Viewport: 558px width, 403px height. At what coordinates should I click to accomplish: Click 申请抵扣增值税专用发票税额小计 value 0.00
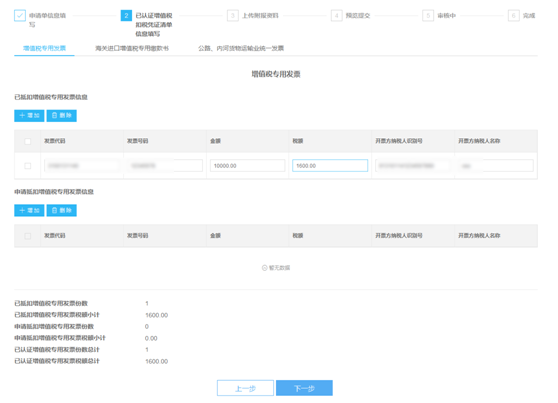click(151, 338)
